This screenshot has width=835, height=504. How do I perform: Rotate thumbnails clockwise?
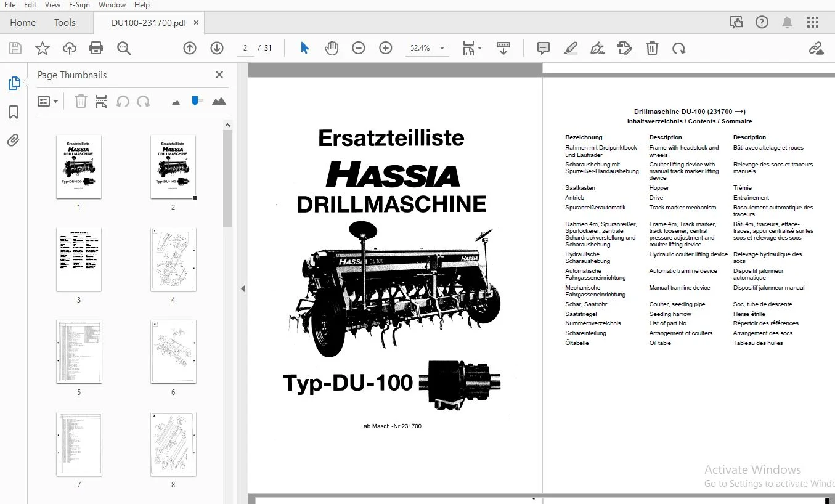click(143, 102)
